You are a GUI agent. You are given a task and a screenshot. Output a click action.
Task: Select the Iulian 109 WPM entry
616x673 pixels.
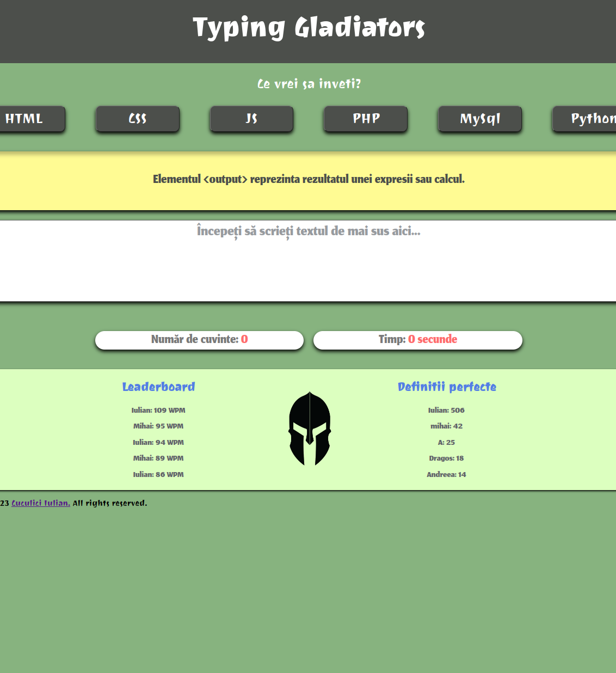click(x=158, y=410)
